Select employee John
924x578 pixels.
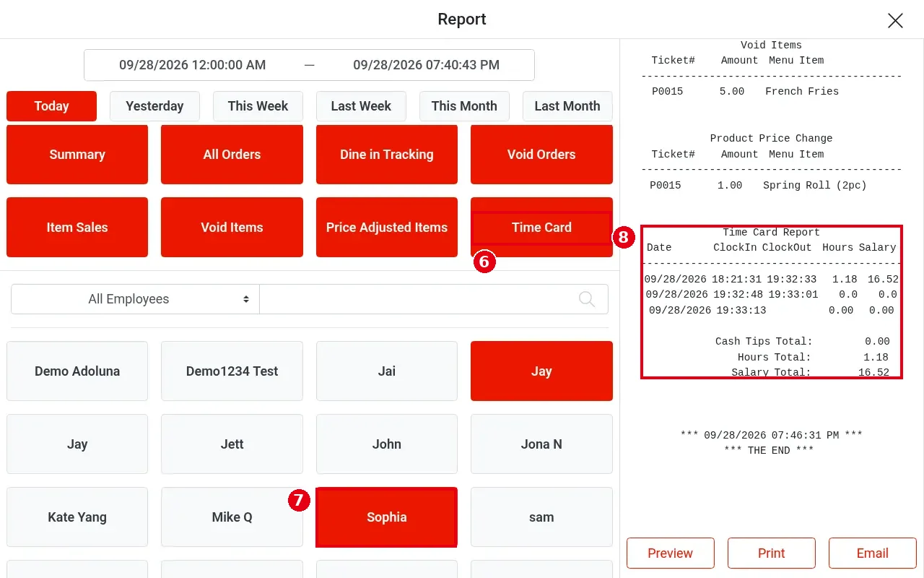(387, 444)
